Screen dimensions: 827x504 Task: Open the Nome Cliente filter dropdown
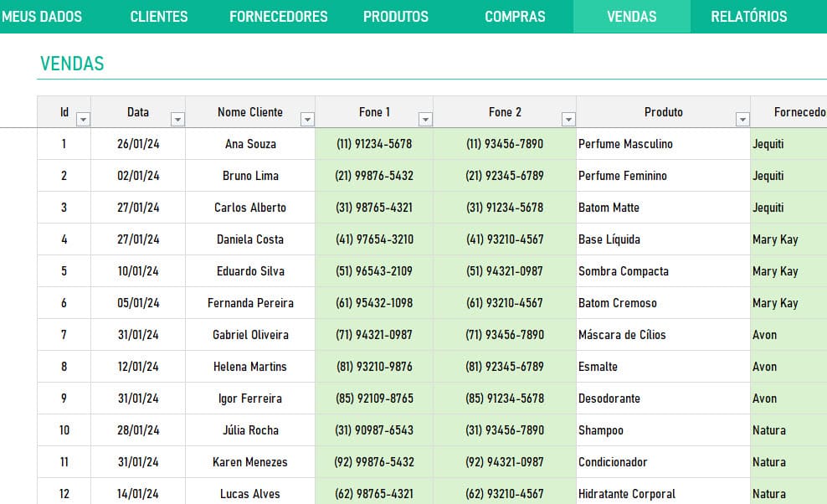point(308,119)
